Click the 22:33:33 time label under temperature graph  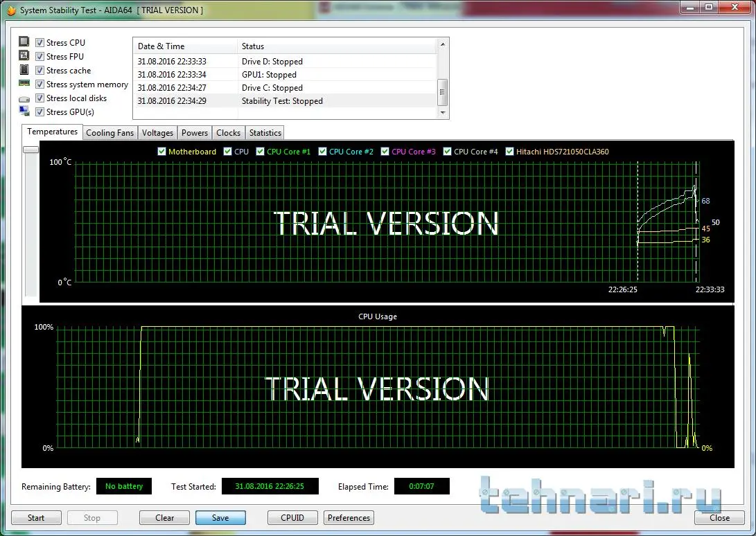[x=710, y=289]
